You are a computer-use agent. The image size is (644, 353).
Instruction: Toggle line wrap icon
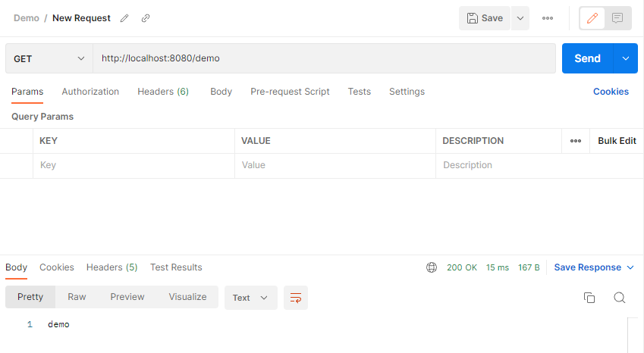(296, 298)
